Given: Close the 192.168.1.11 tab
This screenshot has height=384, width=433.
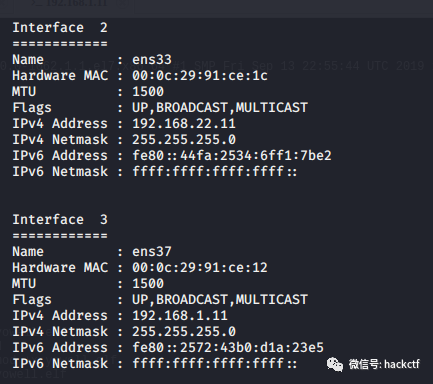Looking at the screenshot, I should [x=122, y=3].
